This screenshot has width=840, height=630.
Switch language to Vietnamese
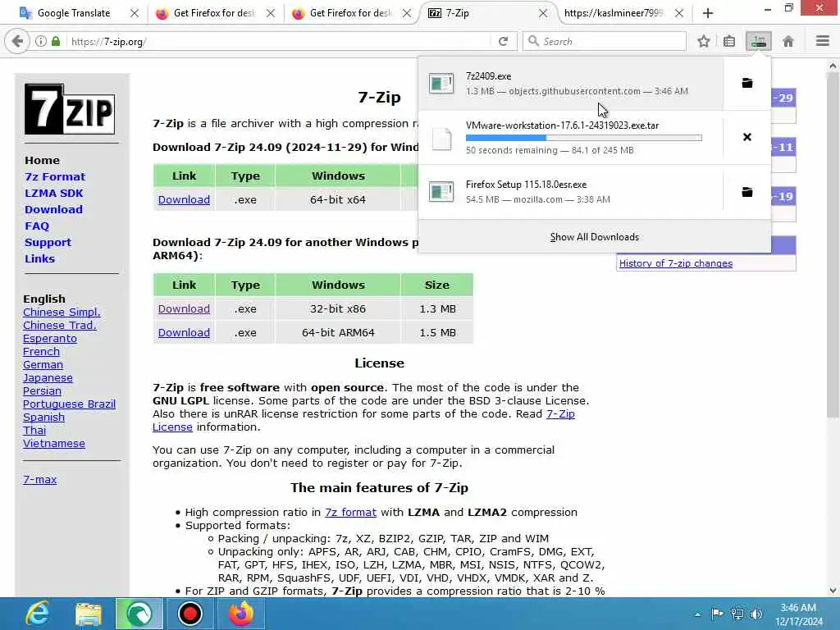point(53,444)
